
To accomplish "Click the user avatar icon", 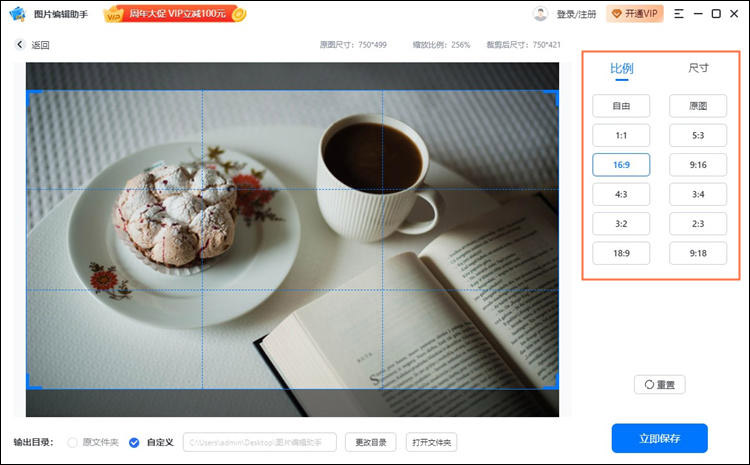I will click(540, 14).
